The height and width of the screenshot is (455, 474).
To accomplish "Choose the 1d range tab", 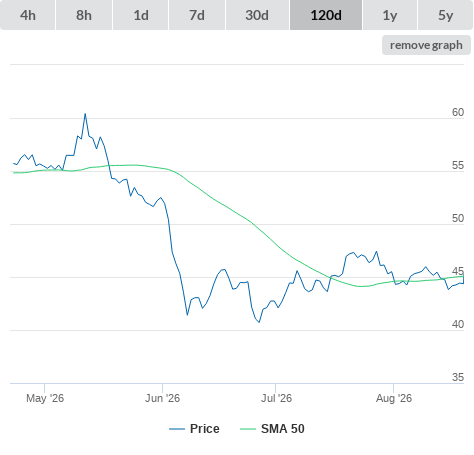I will (x=141, y=15).
